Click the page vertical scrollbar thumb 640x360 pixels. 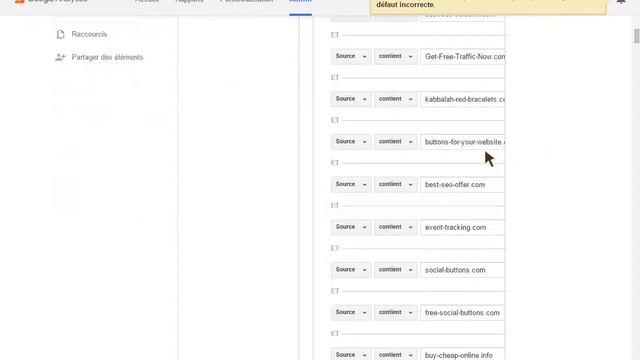[x=636, y=36]
